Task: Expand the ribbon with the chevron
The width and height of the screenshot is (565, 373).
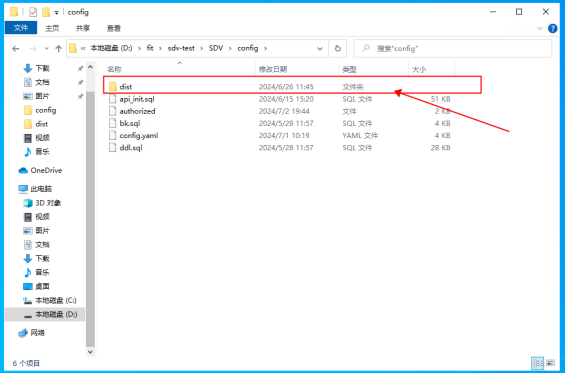Action: (540, 28)
